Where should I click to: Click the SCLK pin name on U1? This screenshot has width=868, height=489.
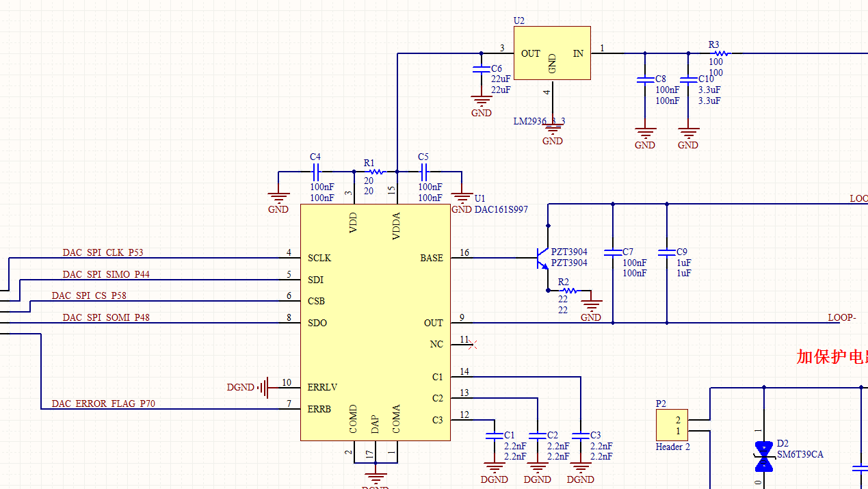click(x=319, y=258)
